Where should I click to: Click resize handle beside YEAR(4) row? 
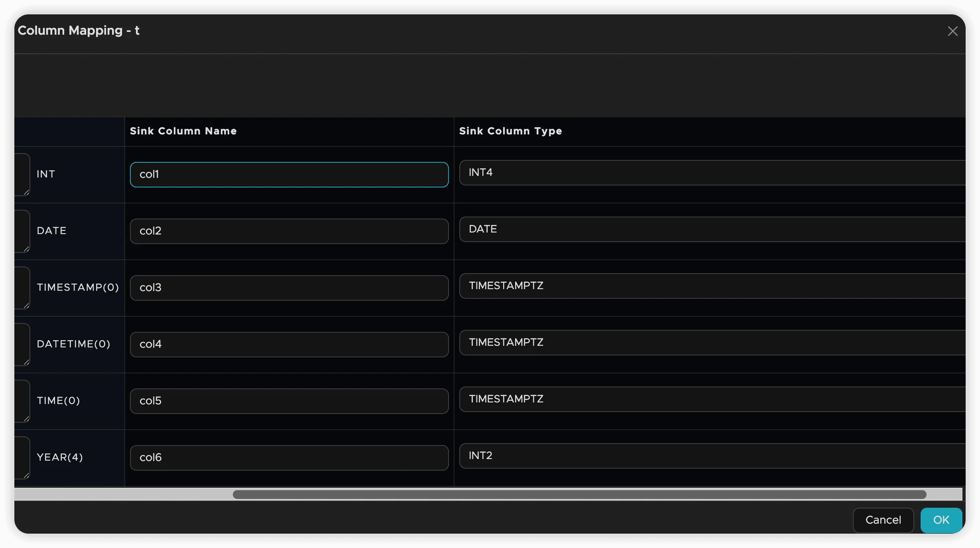coord(26,475)
